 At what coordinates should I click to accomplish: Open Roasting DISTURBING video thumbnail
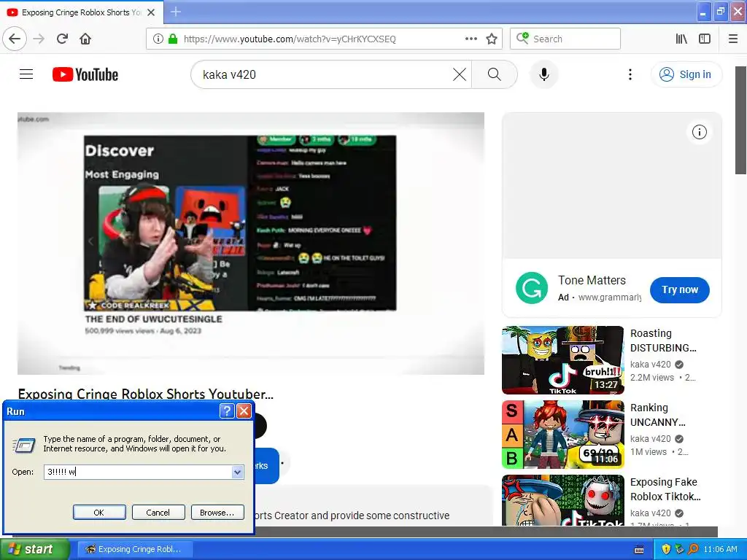point(562,360)
